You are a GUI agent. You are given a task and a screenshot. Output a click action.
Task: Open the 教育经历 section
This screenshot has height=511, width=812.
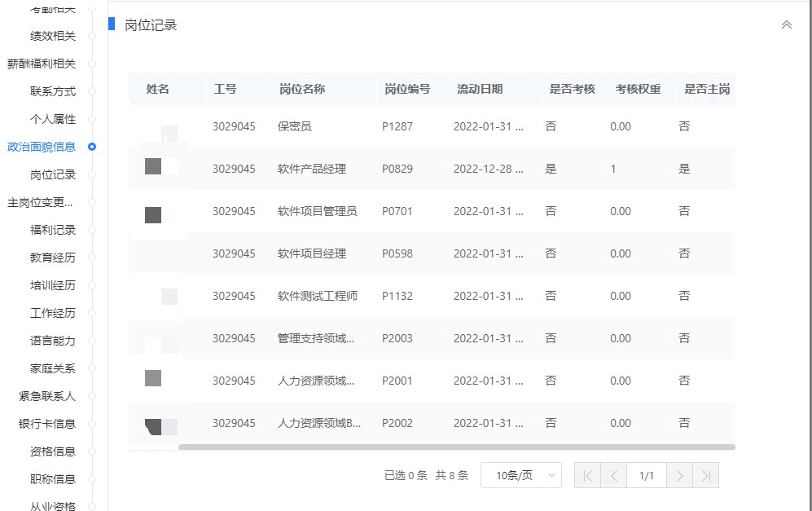[x=53, y=258]
